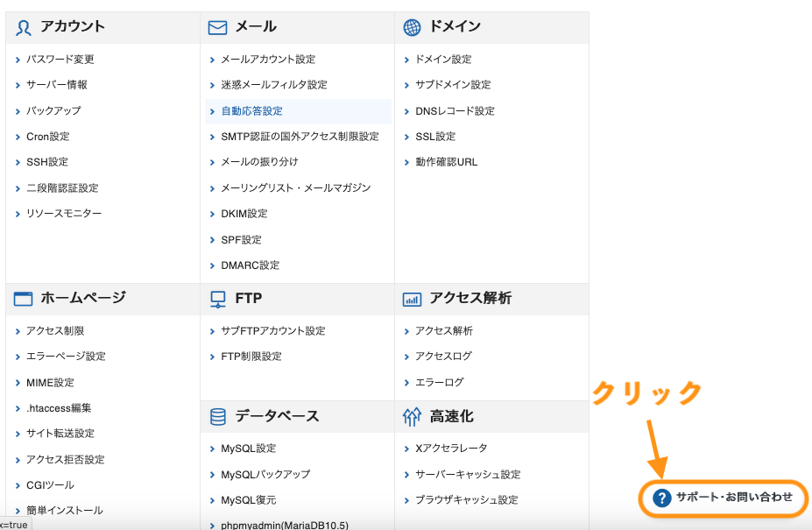Viewport: 812px width, 530px height.
Task: Click the メール envelope icon
Action: click(217, 27)
